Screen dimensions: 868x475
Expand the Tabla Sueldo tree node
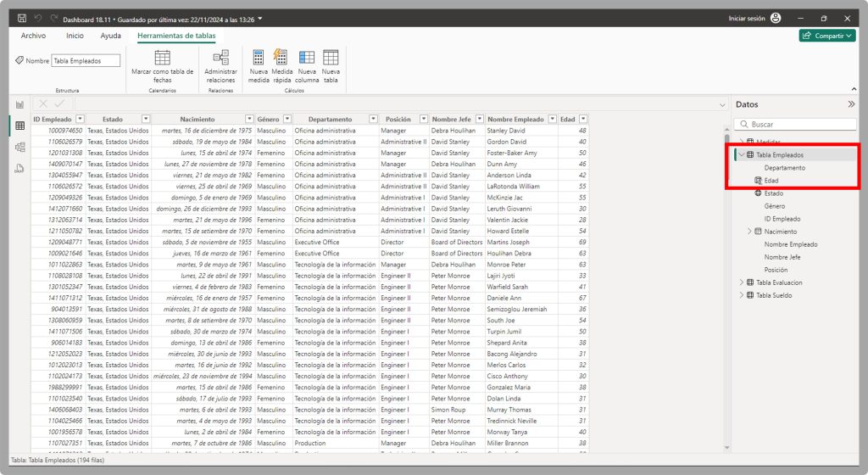(742, 295)
